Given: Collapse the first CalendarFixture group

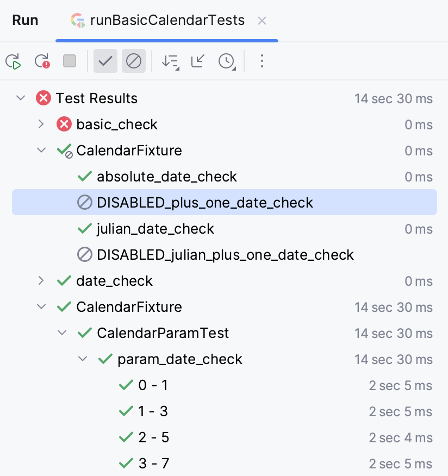Looking at the screenshot, I should [41, 151].
